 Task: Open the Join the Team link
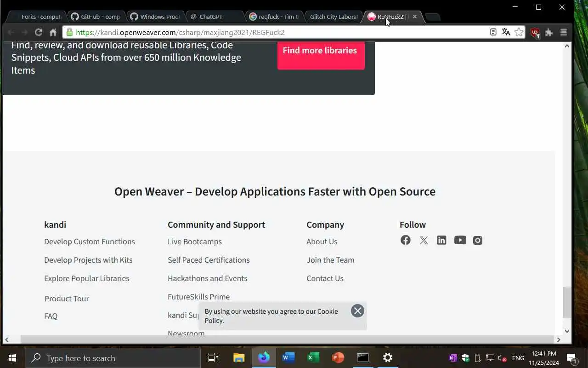pos(330,260)
